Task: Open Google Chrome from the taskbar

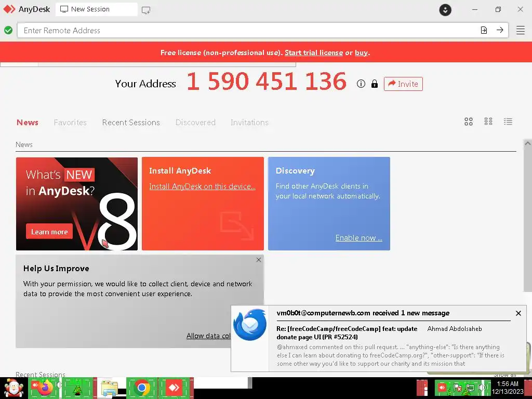Action: pyautogui.click(x=142, y=388)
